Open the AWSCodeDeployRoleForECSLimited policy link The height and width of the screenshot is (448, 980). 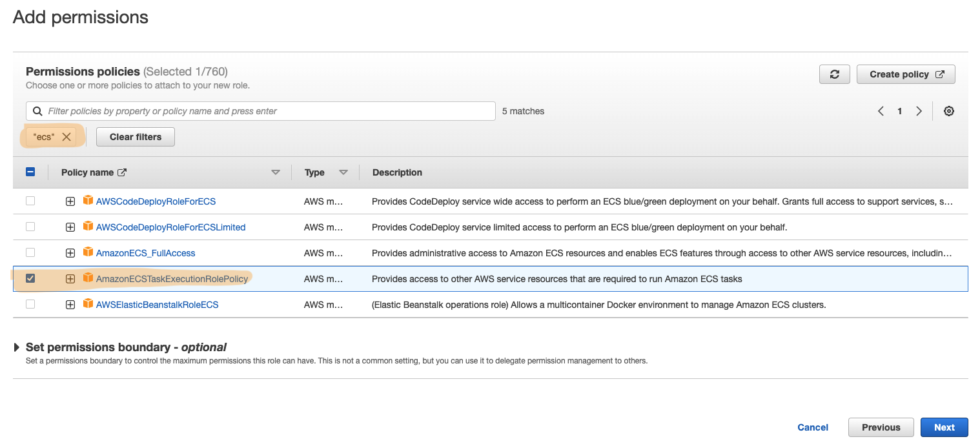pyautogui.click(x=170, y=227)
